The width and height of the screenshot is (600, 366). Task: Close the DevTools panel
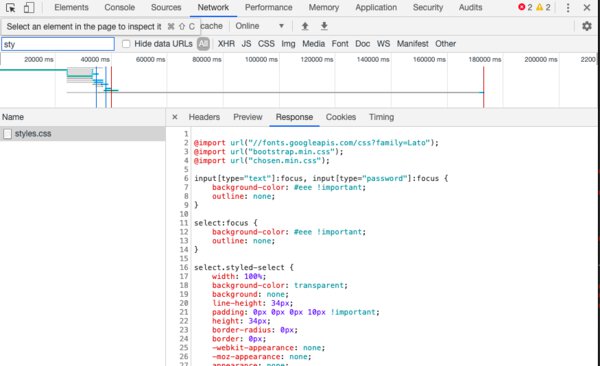click(x=587, y=8)
